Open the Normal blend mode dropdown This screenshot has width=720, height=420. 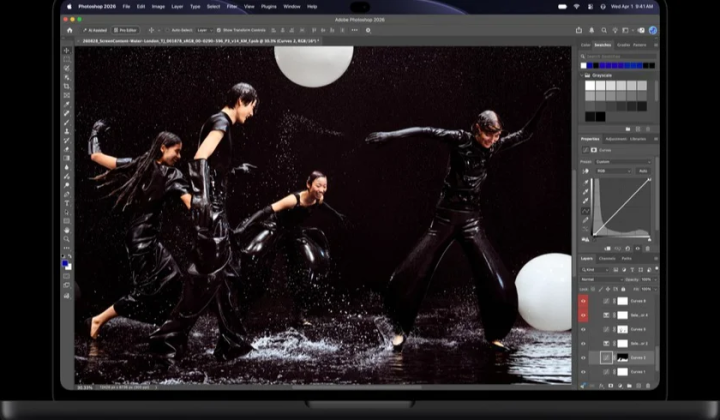pos(602,279)
